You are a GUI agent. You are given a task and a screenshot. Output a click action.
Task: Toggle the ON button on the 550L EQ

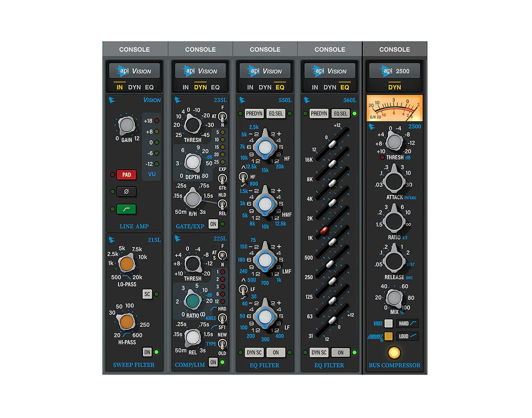tap(276, 352)
